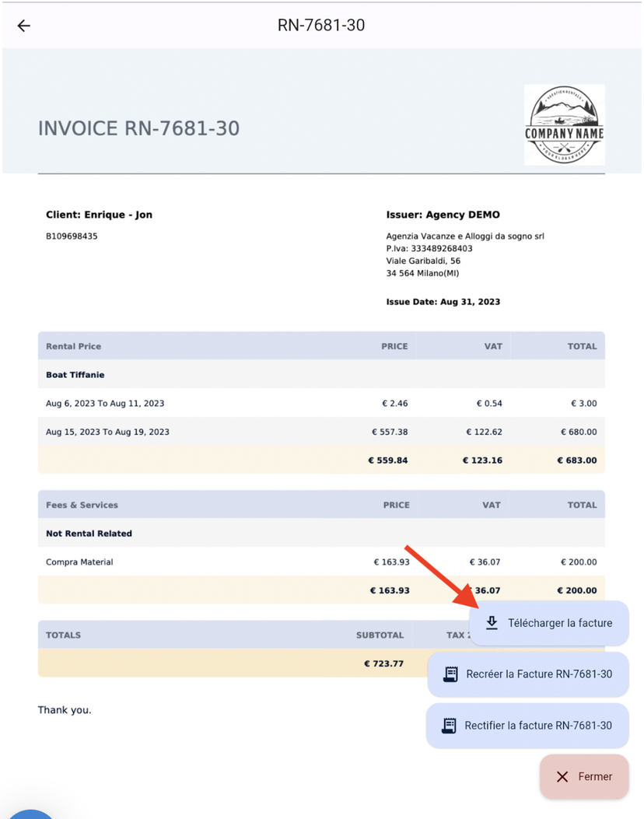
Task: Click the receipt icon on Rectifier la facture
Action: 449,725
